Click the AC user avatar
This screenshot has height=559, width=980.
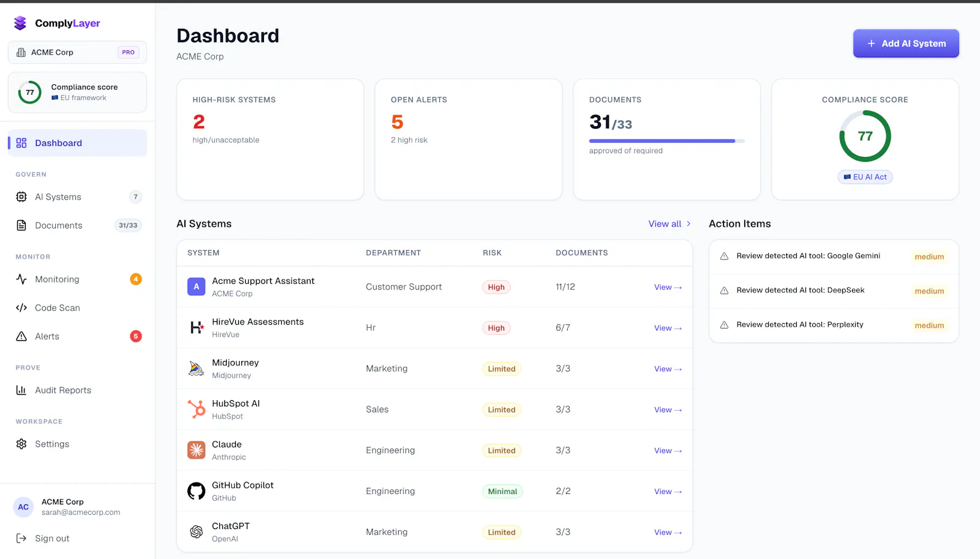pos(23,507)
